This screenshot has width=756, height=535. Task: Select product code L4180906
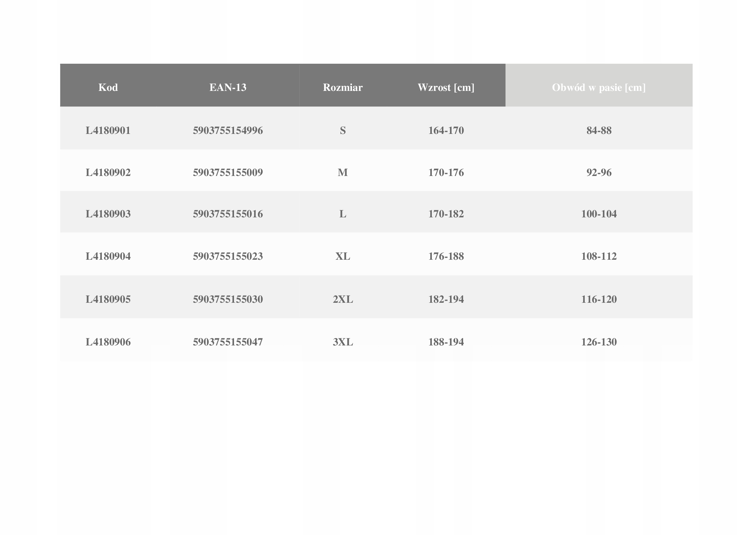point(108,342)
